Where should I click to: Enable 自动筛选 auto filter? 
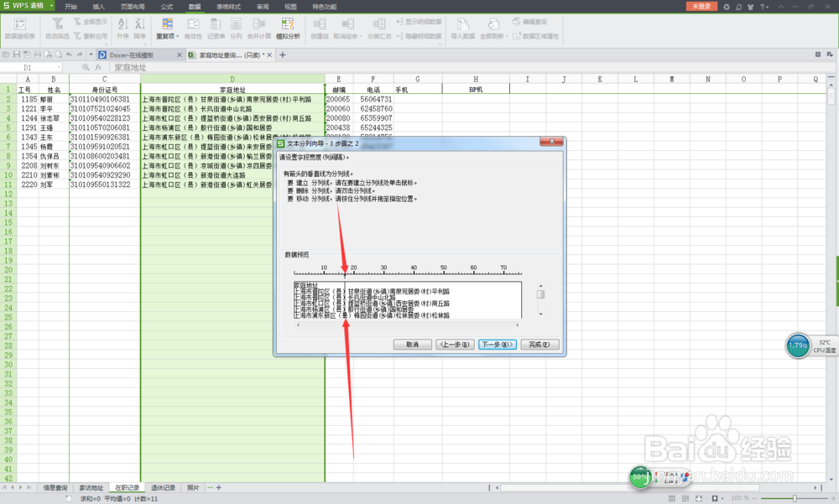pyautogui.click(x=57, y=29)
